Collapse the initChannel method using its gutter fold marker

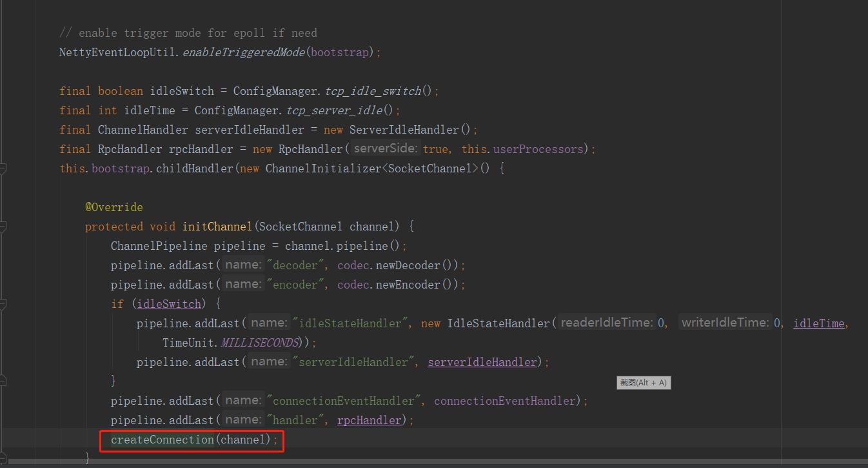[x=3, y=227]
